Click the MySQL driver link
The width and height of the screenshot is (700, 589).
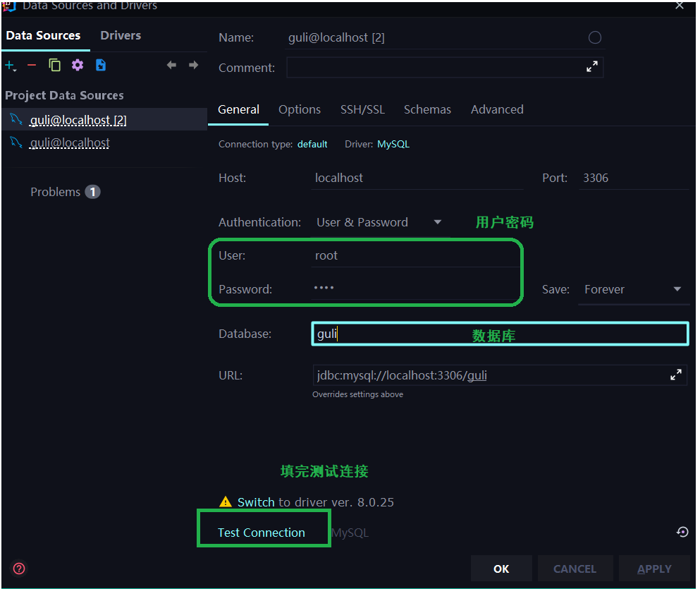pos(393,144)
